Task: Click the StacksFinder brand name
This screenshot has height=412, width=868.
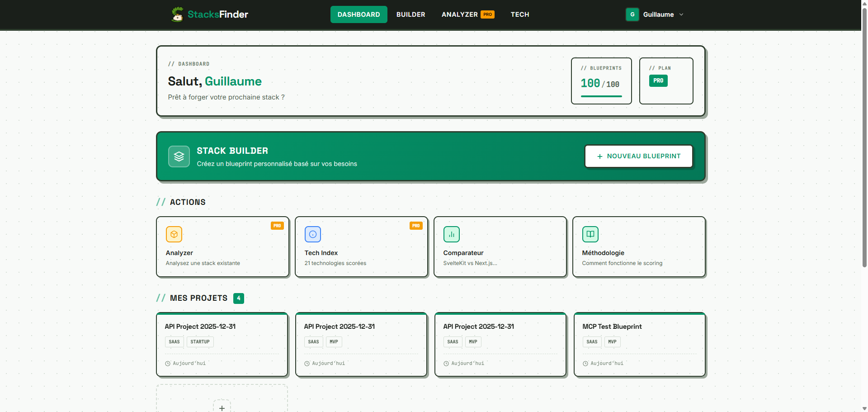Action: coord(218,14)
